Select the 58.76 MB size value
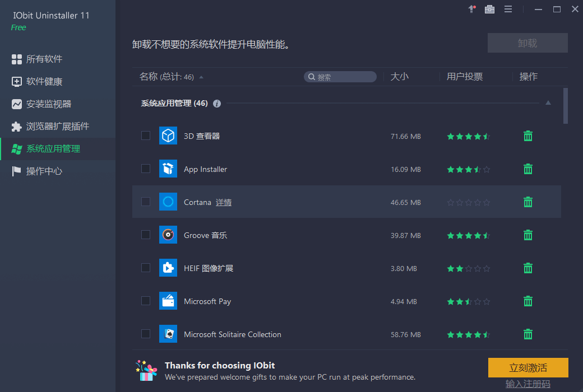Viewport: 583px width, 392px height. [x=406, y=335]
